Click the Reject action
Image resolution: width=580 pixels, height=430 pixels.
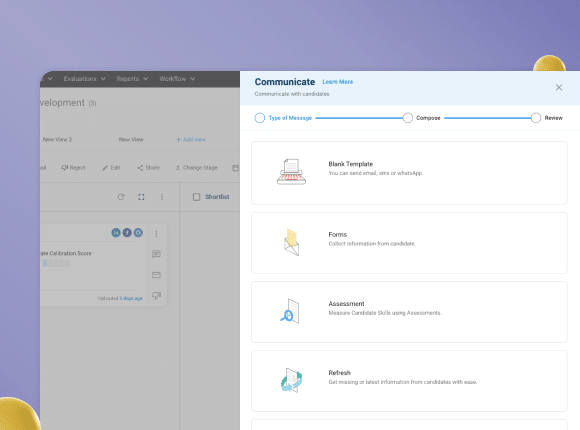[73, 168]
